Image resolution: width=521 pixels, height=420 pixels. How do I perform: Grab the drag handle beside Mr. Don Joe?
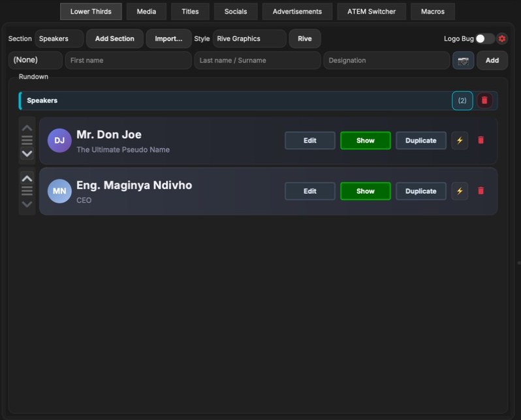pos(27,140)
